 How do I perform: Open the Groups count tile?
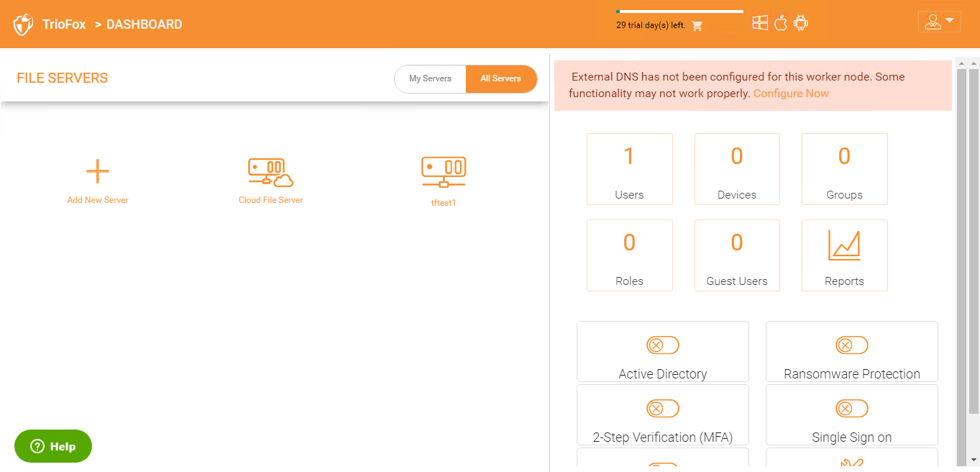(844, 169)
